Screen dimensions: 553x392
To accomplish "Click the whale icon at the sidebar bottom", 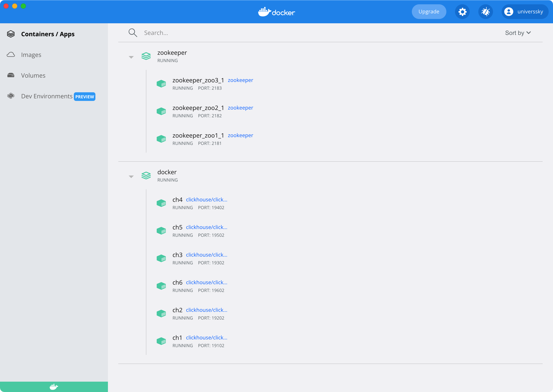I will pos(54,386).
